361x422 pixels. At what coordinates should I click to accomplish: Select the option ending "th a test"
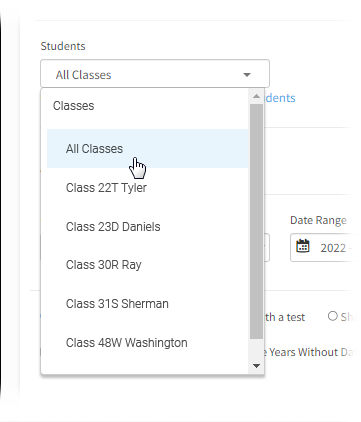tap(285, 317)
